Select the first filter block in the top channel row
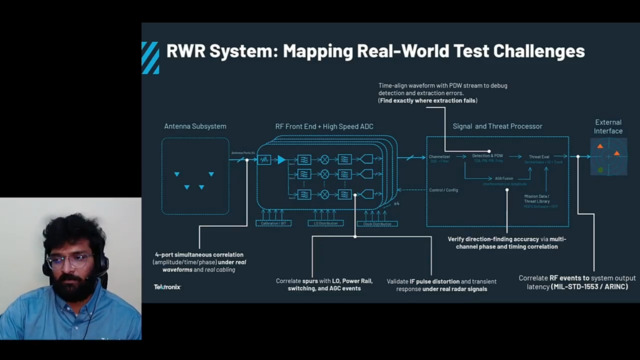 pyautogui.click(x=304, y=160)
